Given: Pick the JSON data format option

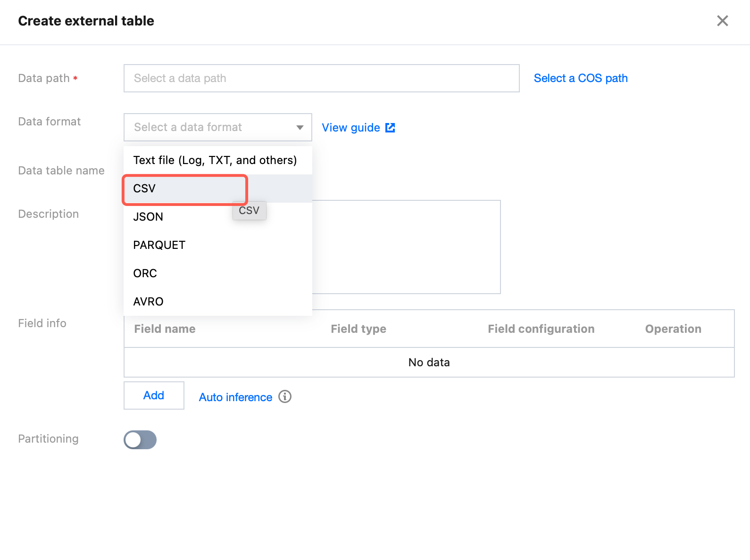Looking at the screenshot, I should pos(148,217).
